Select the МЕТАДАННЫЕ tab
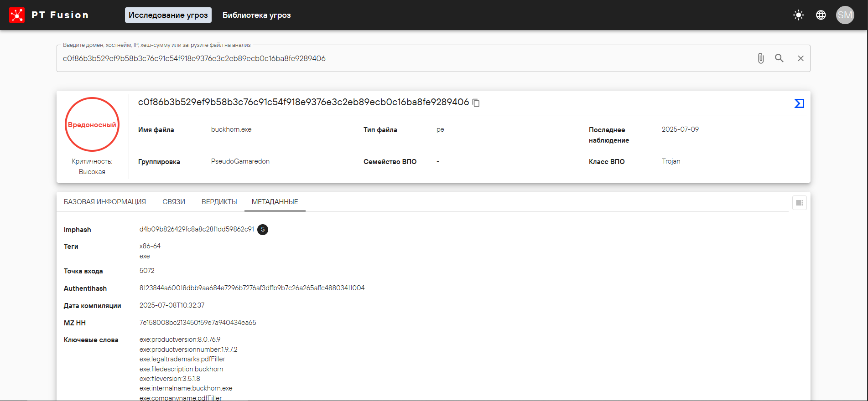Viewport: 868px width, 401px height. click(275, 202)
